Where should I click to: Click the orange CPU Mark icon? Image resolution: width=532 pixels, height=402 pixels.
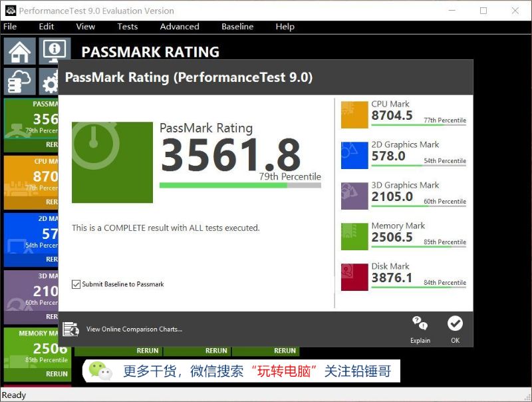click(x=354, y=114)
